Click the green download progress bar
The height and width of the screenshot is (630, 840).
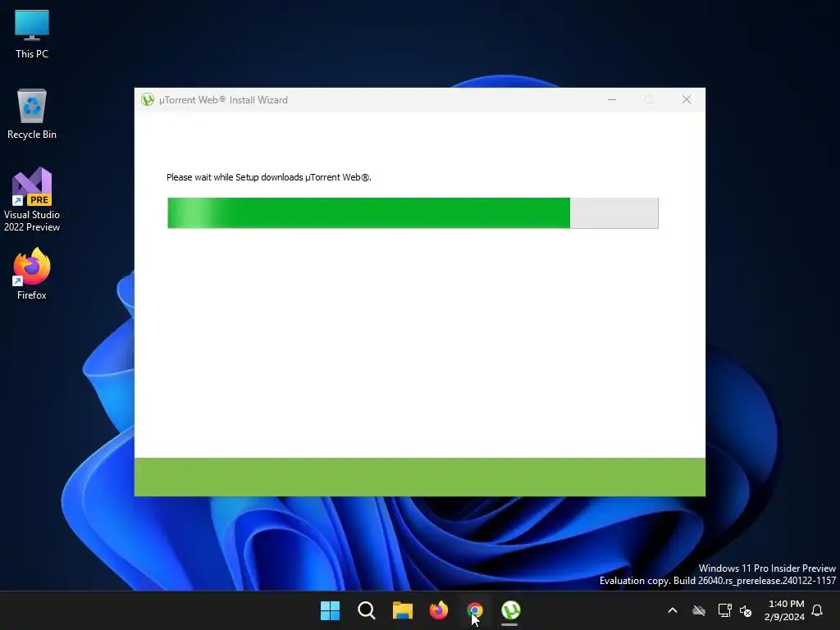point(413,213)
